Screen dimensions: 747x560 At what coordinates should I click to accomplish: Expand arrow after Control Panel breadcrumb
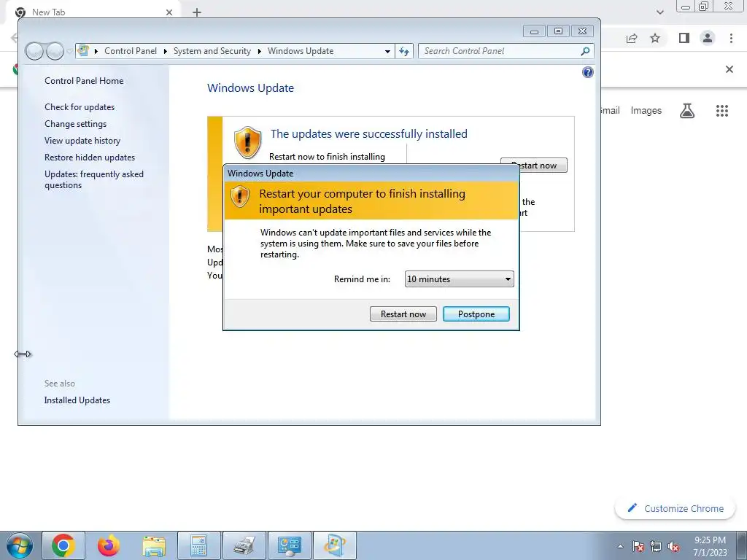click(166, 52)
